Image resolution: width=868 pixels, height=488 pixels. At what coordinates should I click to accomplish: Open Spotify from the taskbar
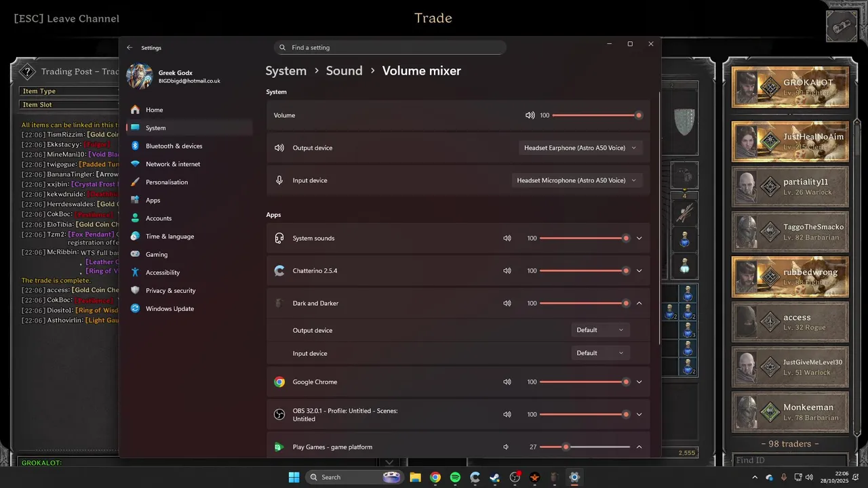[x=455, y=477]
